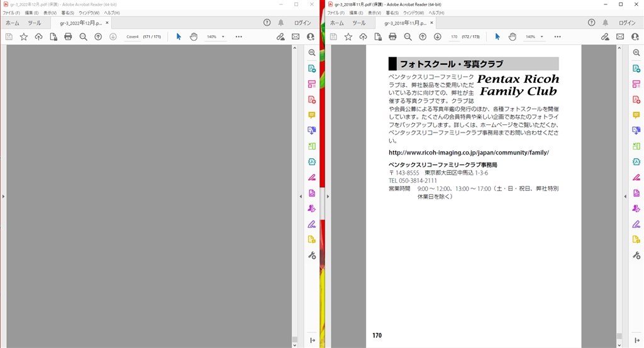Open help icon in left window

point(267,23)
